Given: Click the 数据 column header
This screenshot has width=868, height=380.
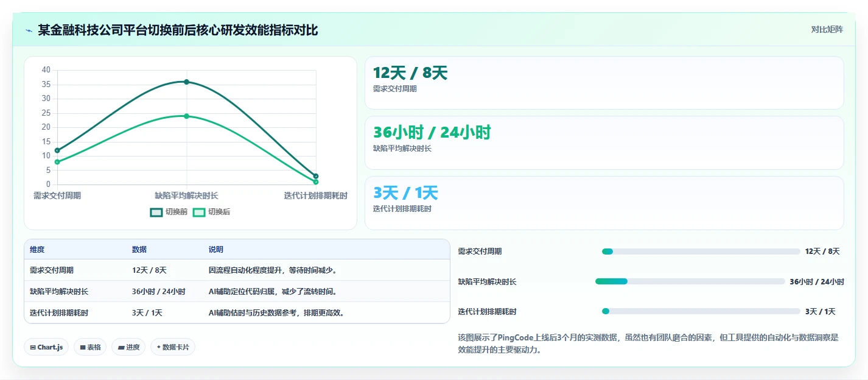Looking at the screenshot, I should coord(139,250).
